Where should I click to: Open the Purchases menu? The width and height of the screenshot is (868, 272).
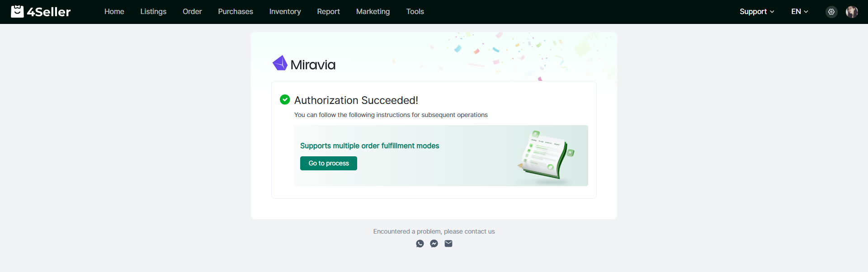[236, 12]
